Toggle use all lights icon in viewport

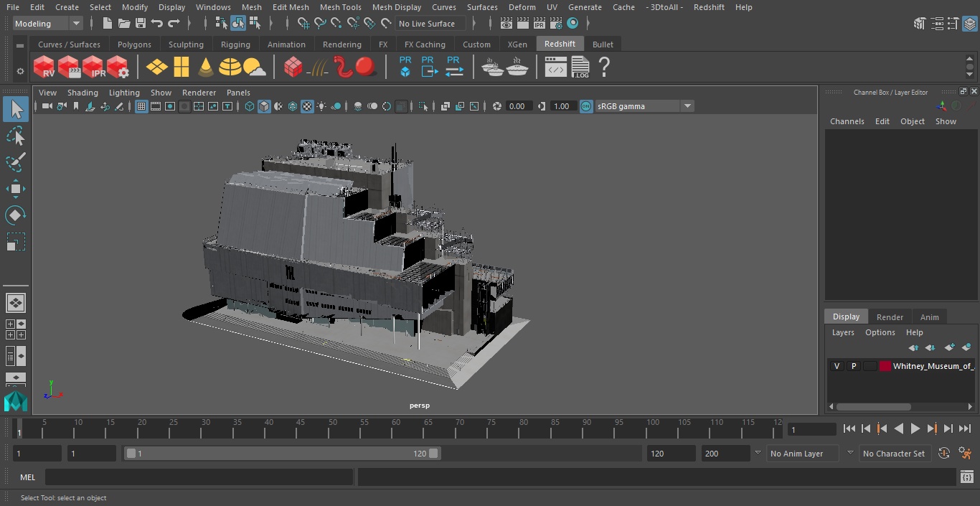point(321,106)
